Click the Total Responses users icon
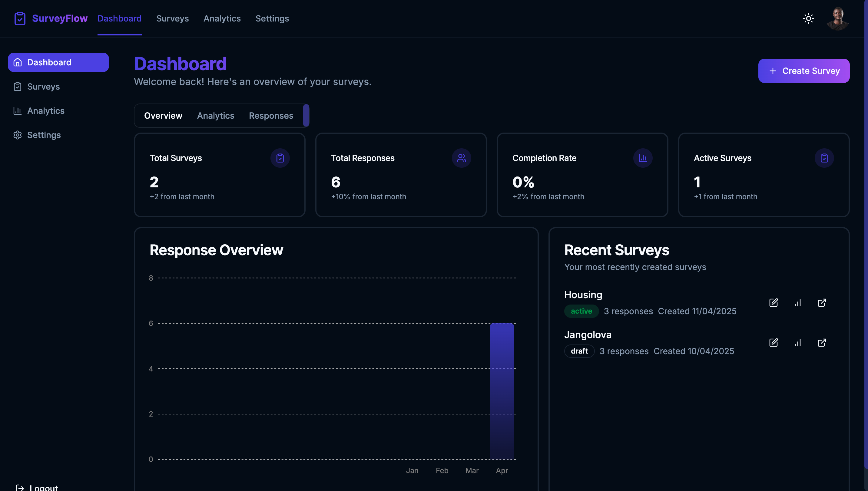The image size is (868, 491). tap(462, 158)
